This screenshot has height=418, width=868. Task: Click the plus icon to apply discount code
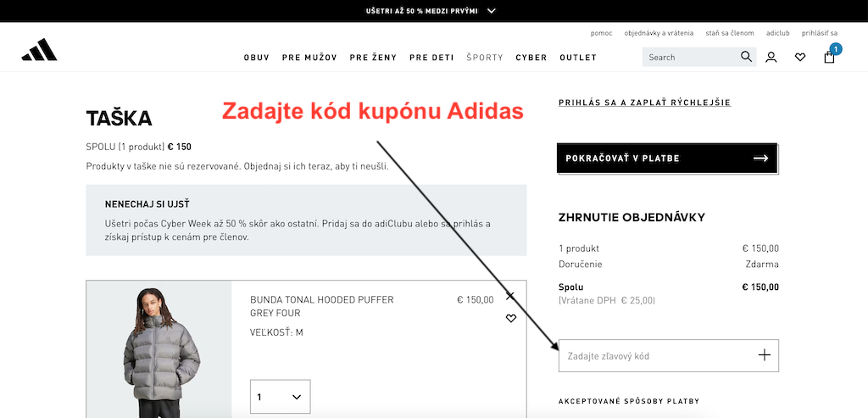coord(764,355)
